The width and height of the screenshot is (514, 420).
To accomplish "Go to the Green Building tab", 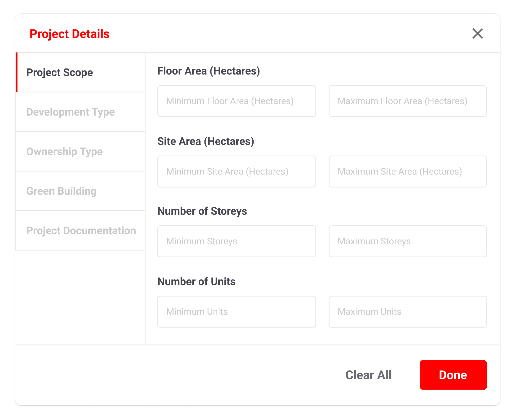I will [x=61, y=191].
